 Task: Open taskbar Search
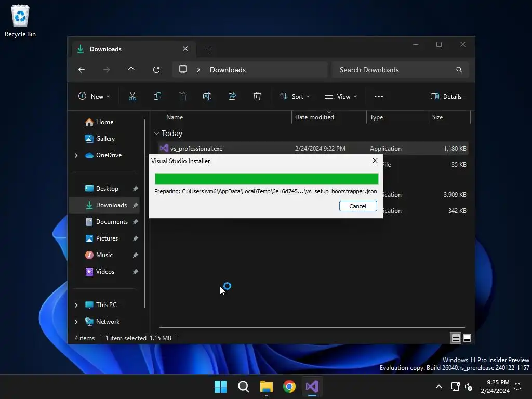click(244, 387)
